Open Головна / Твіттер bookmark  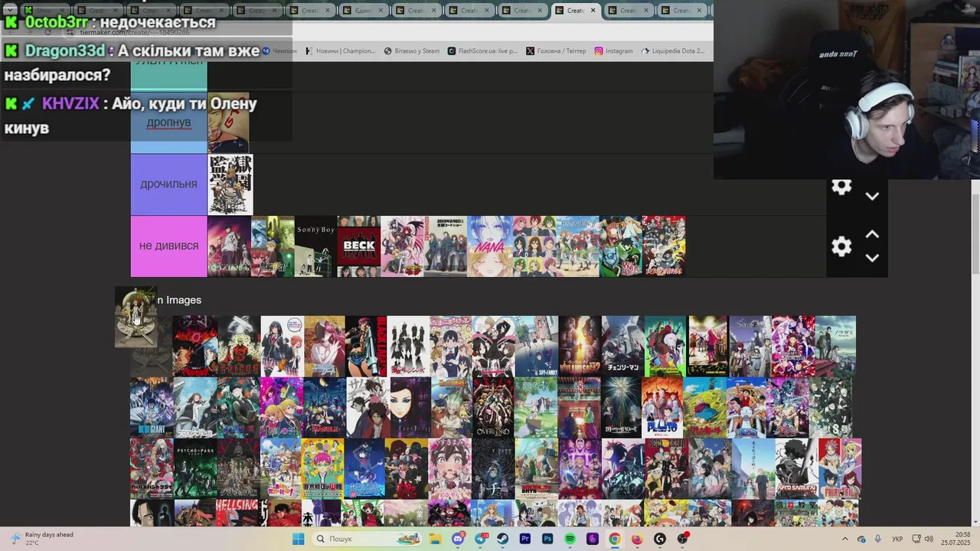point(557,51)
